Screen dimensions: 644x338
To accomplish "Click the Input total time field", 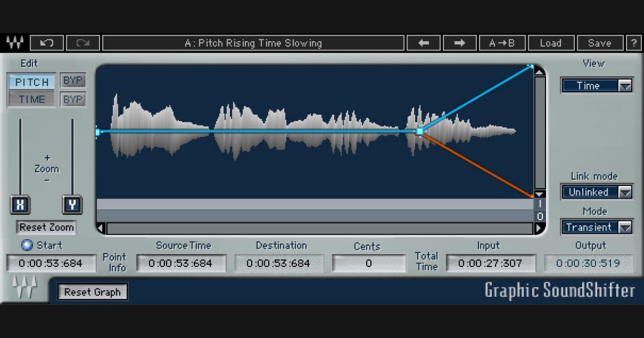I will [x=491, y=263].
